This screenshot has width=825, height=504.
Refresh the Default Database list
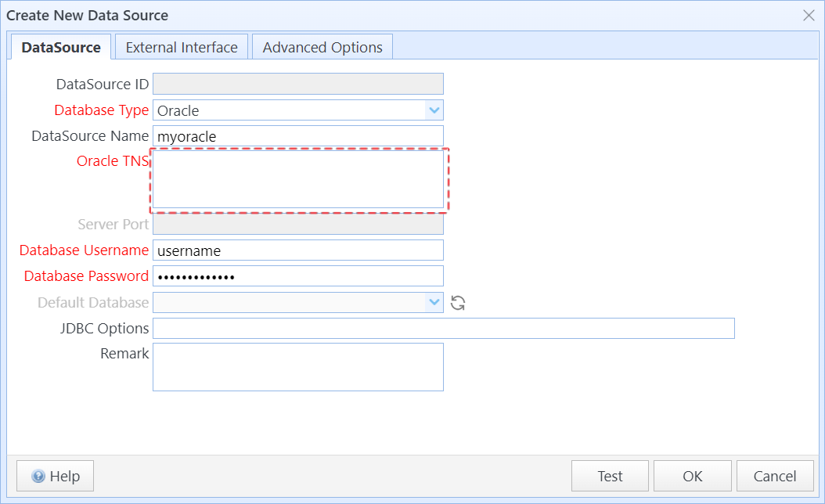pyautogui.click(x=459, y=303)
